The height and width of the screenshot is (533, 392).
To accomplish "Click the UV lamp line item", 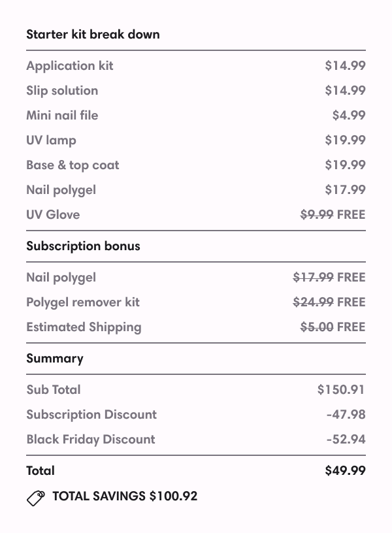I will [x=51, y=140].
